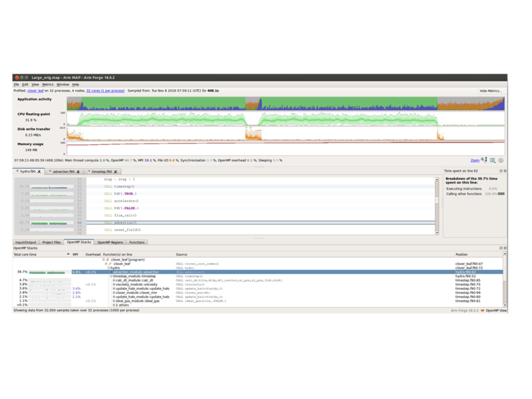Click the timestep.f90 tab file icon
Image resolution: width=532 pixels, height=399 pixels.
(x=89, y=172)
